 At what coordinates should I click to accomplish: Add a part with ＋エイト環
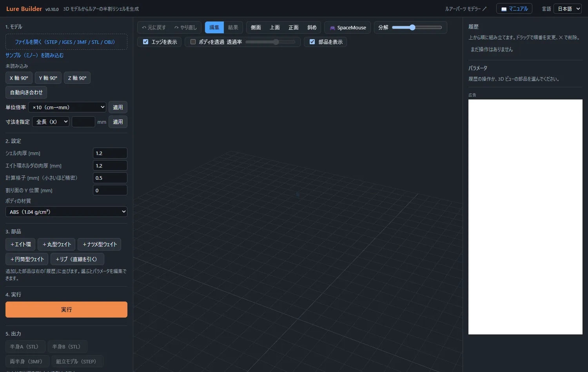[20, 244]
